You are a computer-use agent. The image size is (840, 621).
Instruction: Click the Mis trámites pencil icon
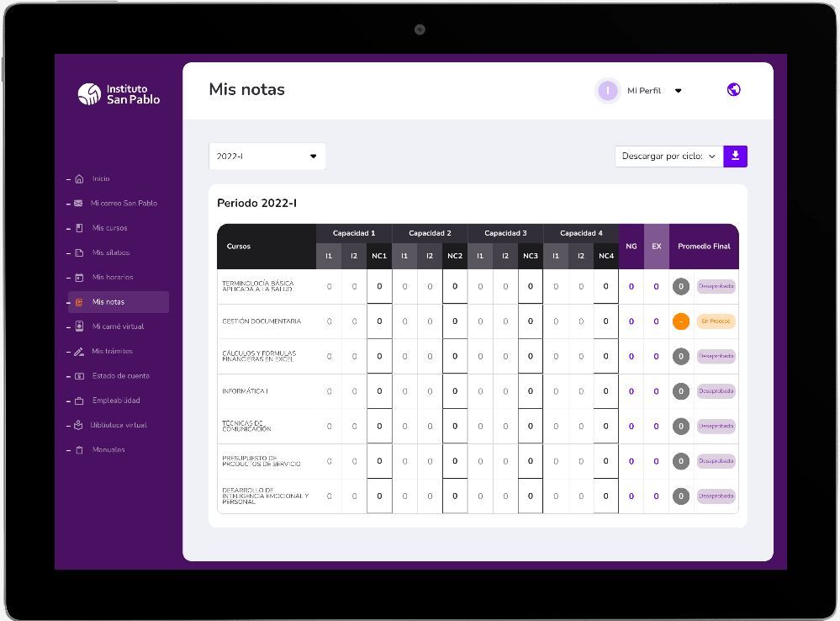point(79,351)
